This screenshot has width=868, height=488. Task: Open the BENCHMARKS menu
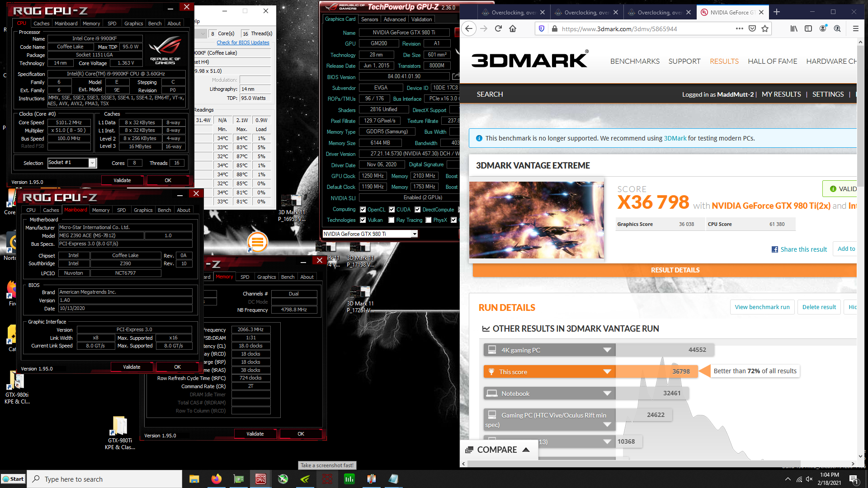click(635, 61)
